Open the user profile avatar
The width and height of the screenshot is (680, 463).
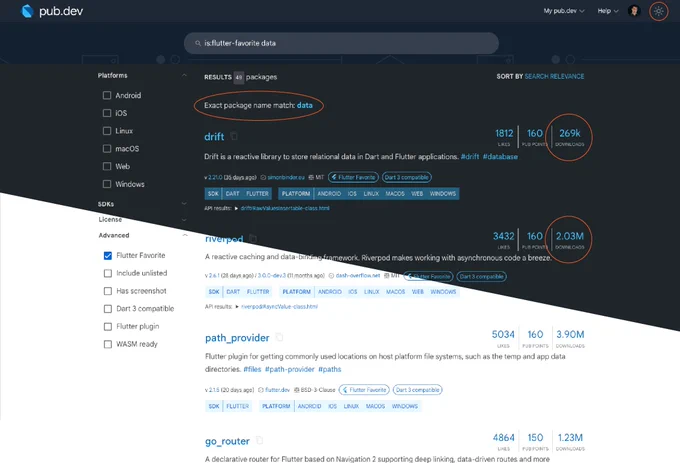click(634, 11)
